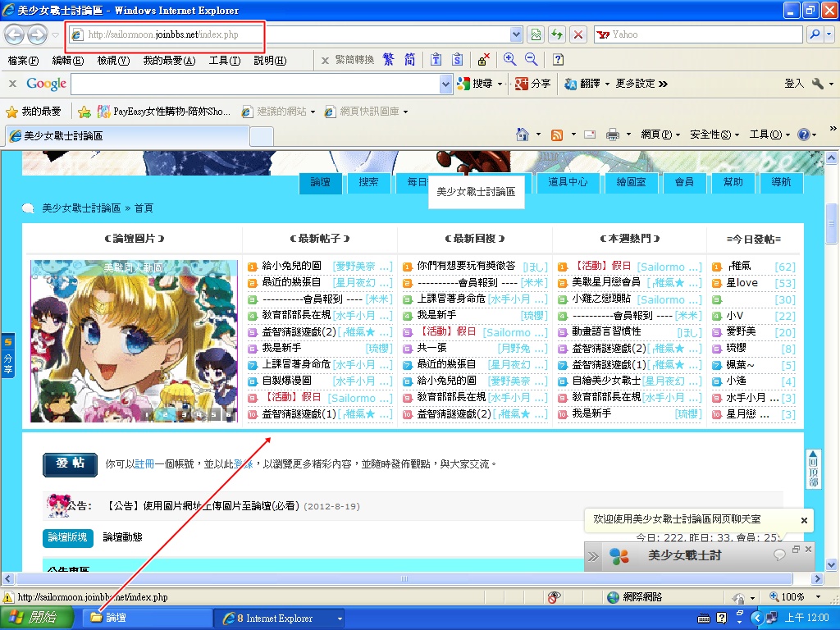
Task: Click the forum slideshow image
Action: click(134, 341)
